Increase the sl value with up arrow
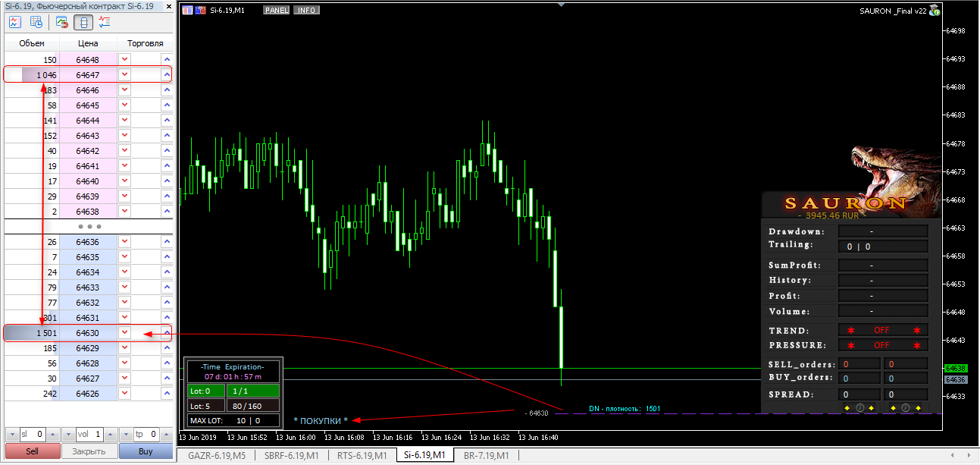This screenshot has height=465, width=980. click(52, 435)
